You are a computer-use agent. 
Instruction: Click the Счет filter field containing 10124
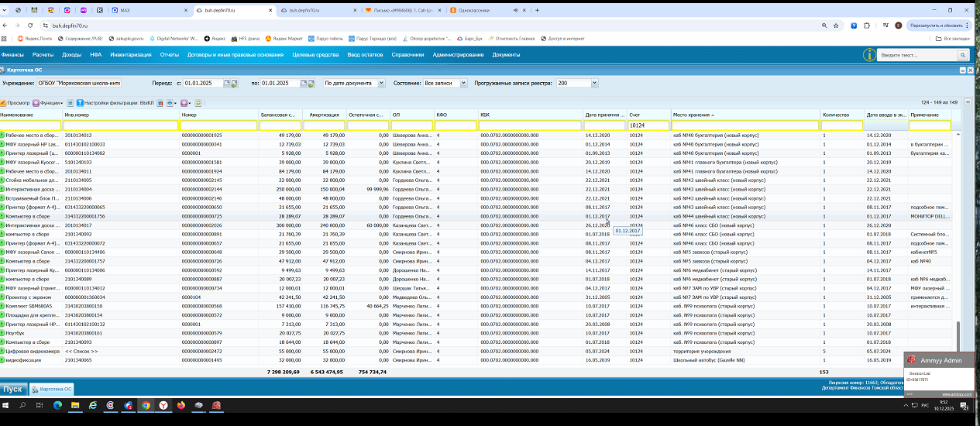click(x=648, y=125)
